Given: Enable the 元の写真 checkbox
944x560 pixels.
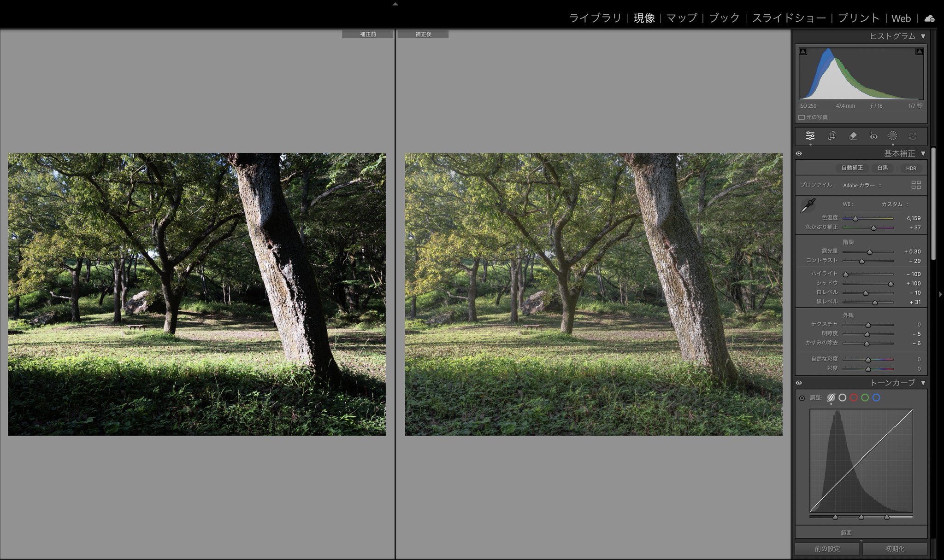Looking at the screenshot, I should (802, 117).
